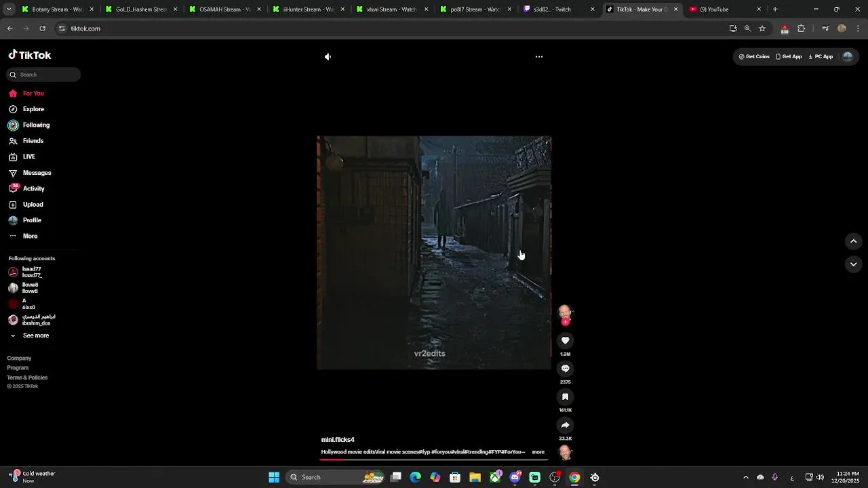The width and height of the screenshot is (868, 488).
Task: Mute the TikTok video sound
Action: click(x=328, y=57)
